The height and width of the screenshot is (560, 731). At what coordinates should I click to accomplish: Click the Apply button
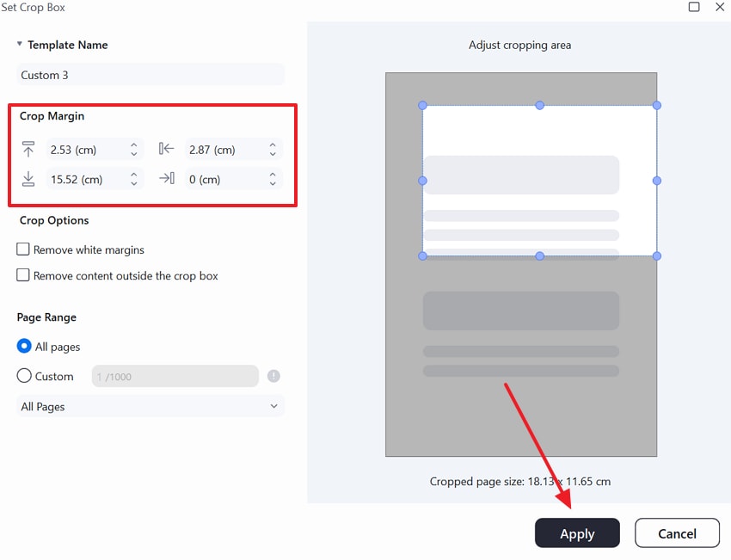[577, 532]
